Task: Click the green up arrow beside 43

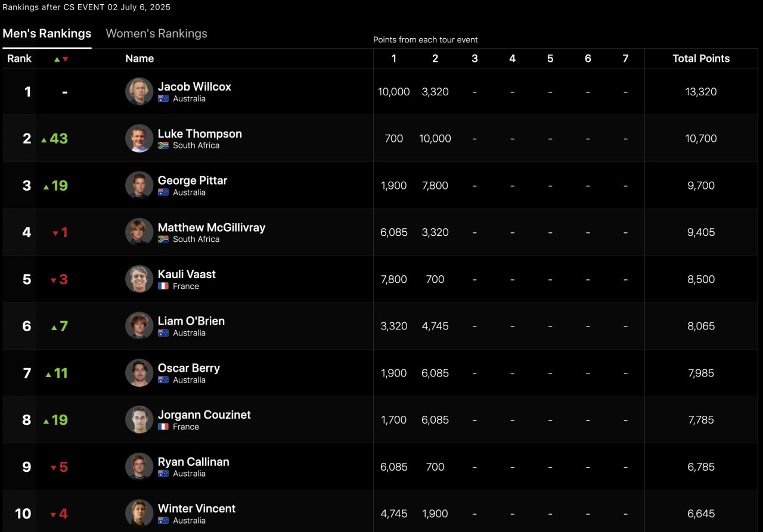Action: coord(44,140)
